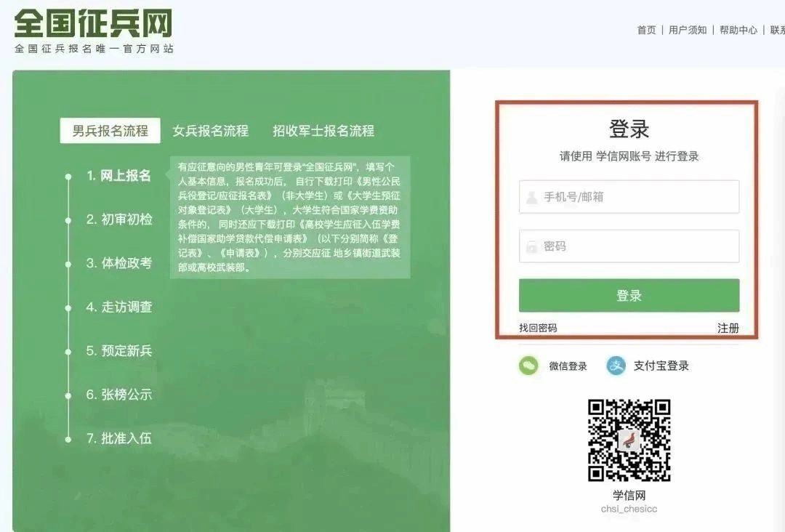Viewport: 785px width, 532px height.
Task: Open 帮助中心 in top navigation
Action: [x=738, y=30]
